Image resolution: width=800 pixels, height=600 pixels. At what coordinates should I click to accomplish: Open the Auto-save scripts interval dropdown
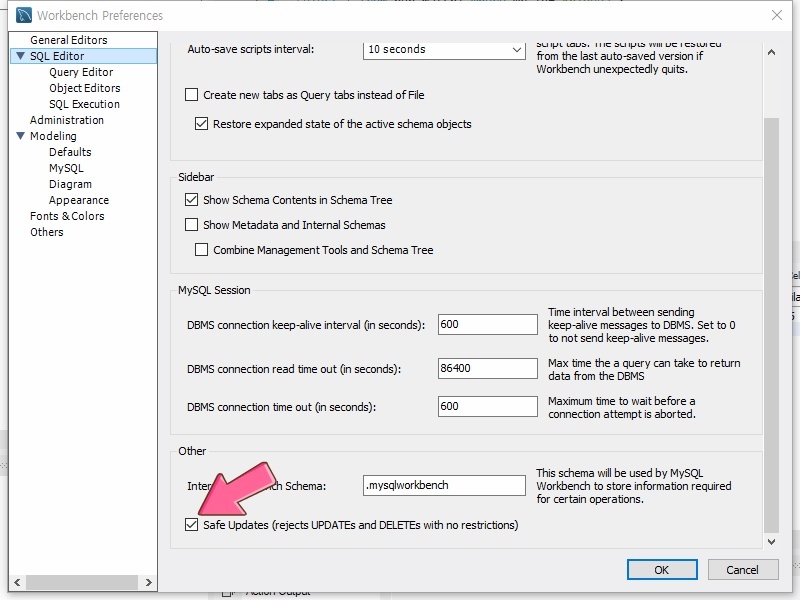444,49
